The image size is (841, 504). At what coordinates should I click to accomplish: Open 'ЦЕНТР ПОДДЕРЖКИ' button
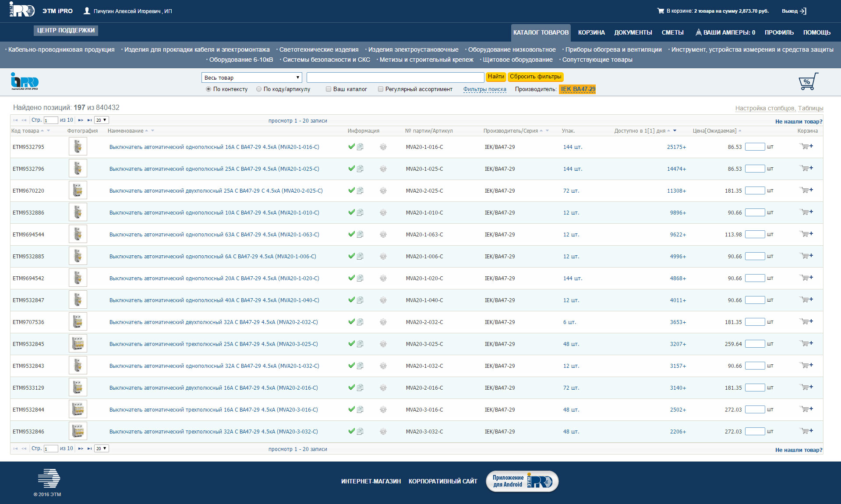[x=66, y=30]
